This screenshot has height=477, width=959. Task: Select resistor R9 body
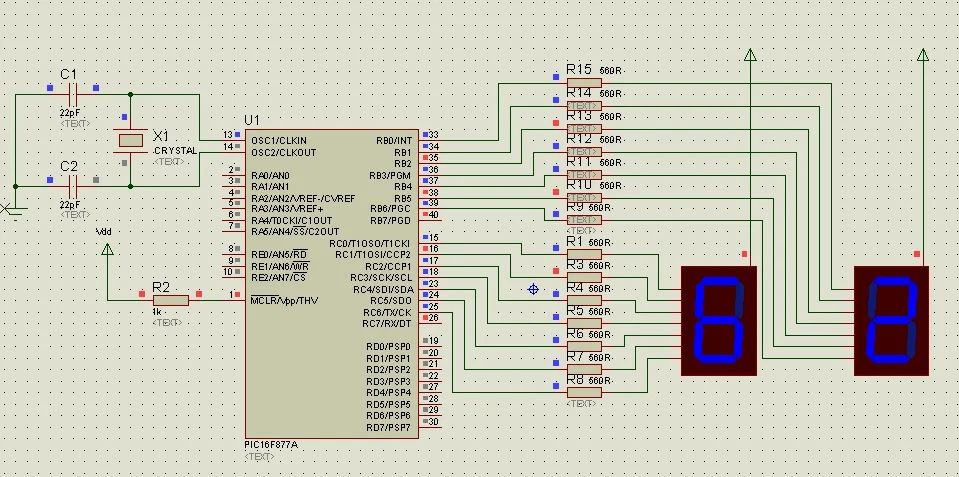click(584, 220)
